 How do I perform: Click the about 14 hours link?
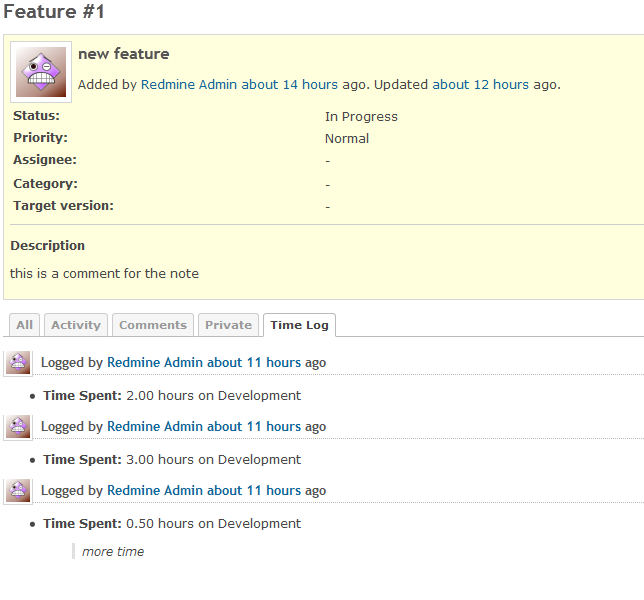[x=290, y=85]
